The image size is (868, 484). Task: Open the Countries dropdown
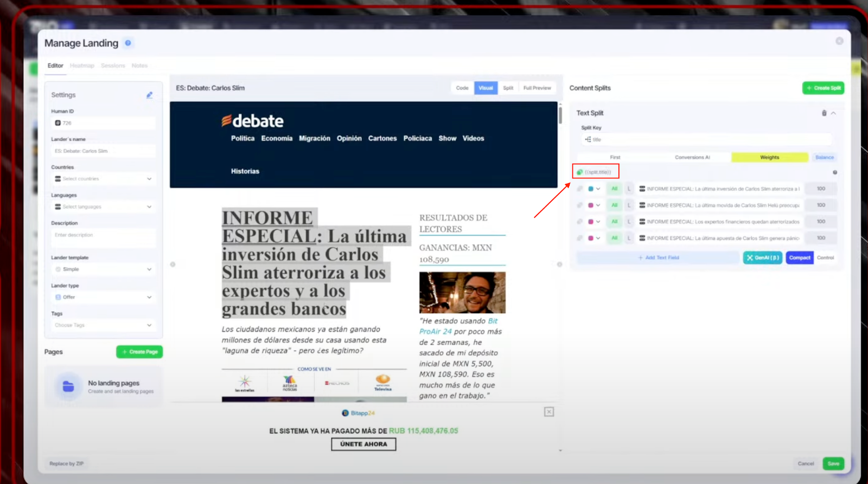[103, 179]
